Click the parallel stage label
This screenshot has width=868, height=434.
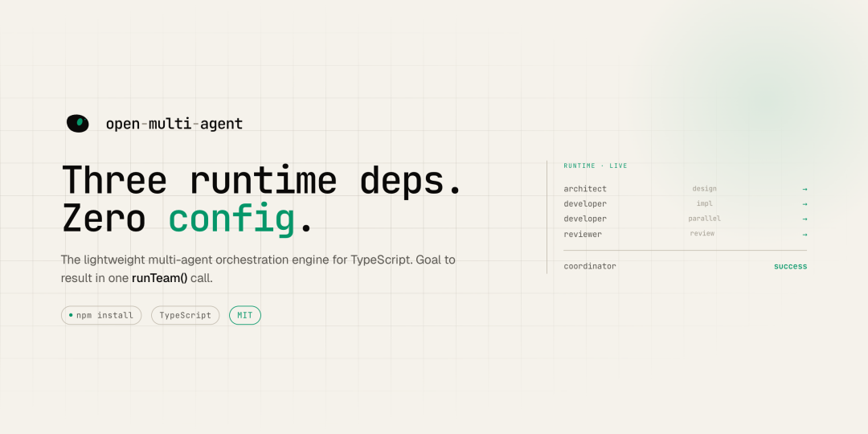click(704, 219)
